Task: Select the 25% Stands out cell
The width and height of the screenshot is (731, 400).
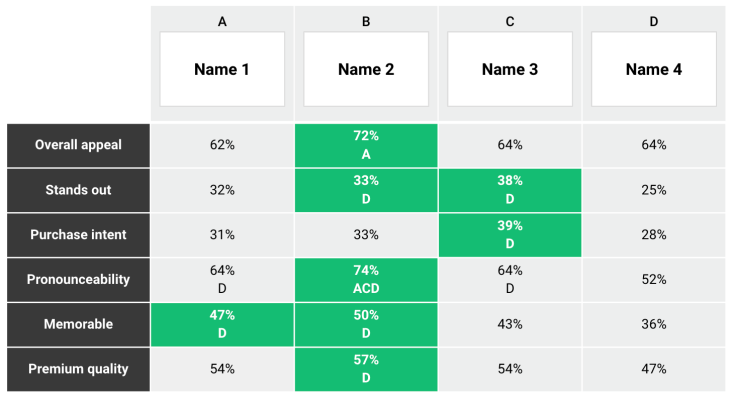Action: [x=654, y=190]
